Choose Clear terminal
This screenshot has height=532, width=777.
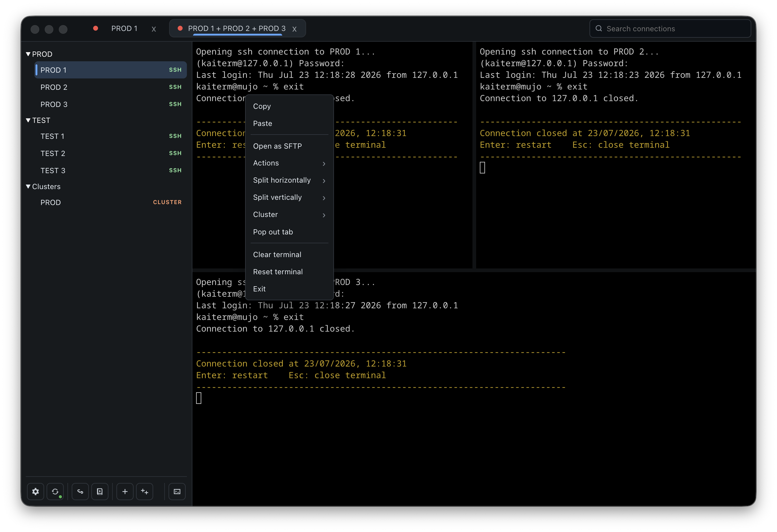290,255
